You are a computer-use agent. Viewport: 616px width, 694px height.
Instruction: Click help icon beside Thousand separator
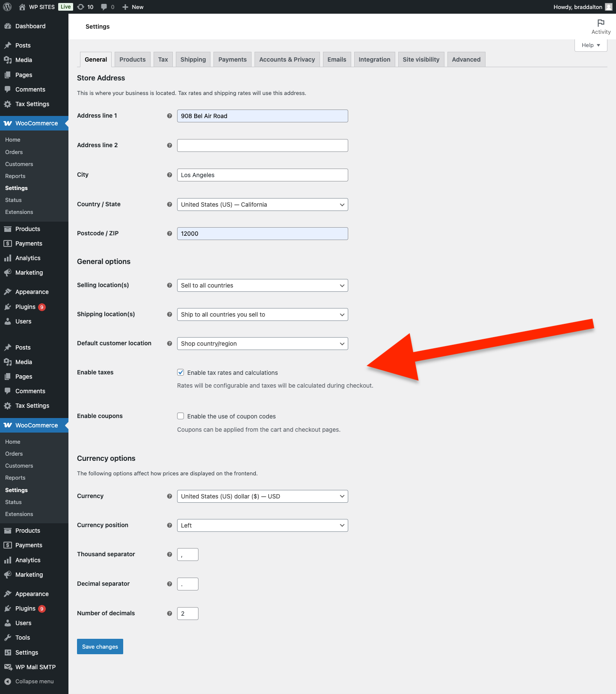169,555
